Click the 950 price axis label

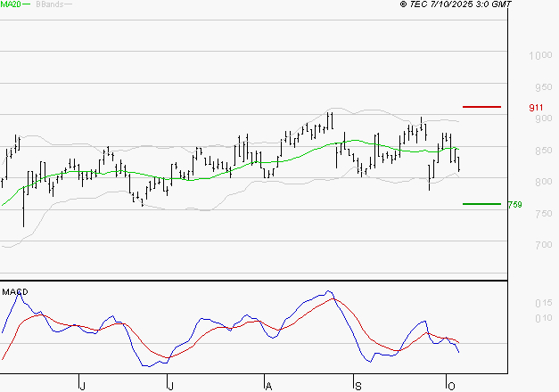pyautogui.click(x=543, y=87)
